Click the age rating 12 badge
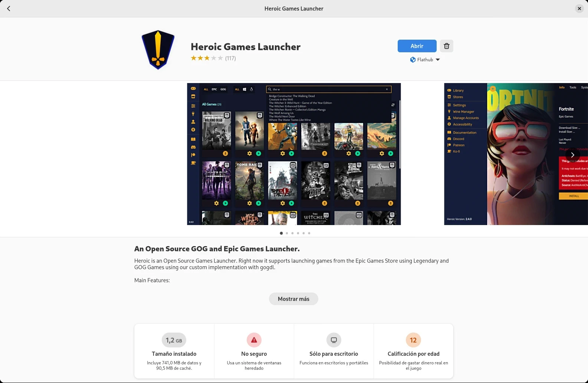 [413, 340]
